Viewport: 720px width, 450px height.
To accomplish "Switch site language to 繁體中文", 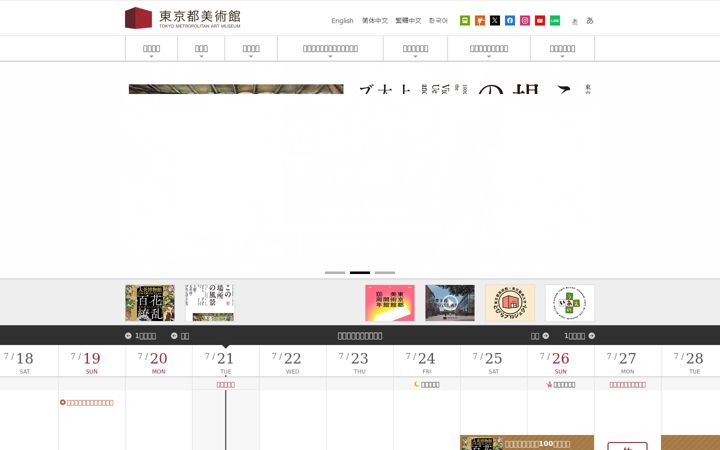I will (x=408, y=21).
